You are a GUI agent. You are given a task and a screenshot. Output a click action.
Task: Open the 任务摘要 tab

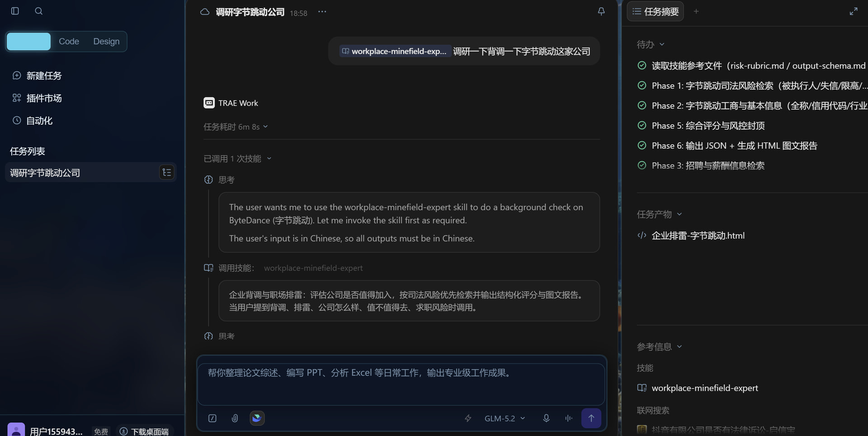(655, 11)
